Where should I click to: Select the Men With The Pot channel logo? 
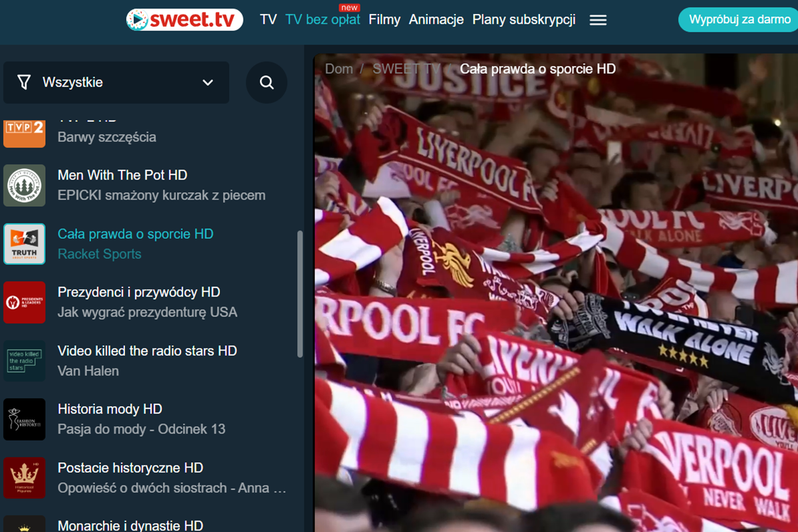pyautogui.click(x=25, y=186)
